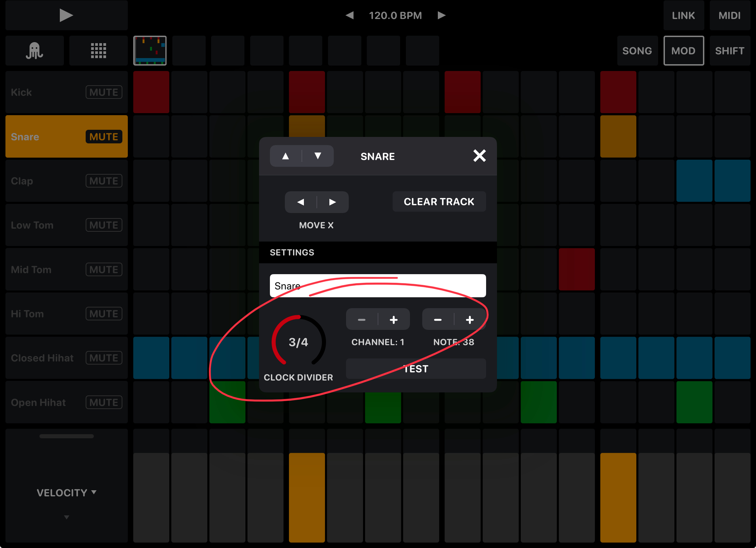Toggle MUTE on the Snare track

104,137
